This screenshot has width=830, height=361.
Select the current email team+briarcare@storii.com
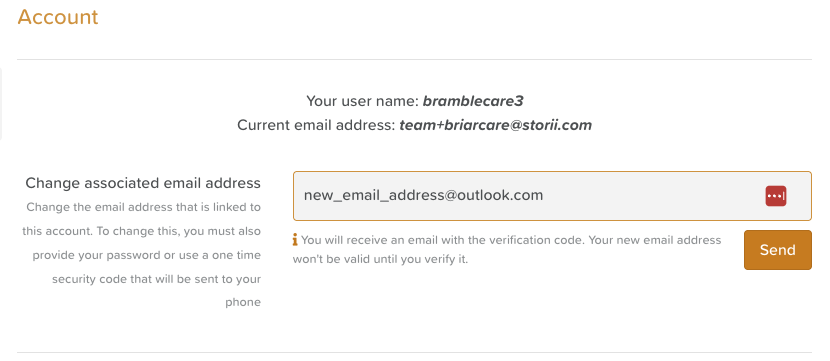pyautogui.click(x=495, y=125)
